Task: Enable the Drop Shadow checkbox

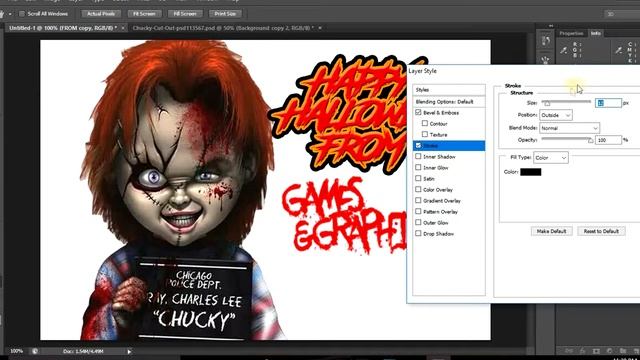Action: tap(418, 233)
